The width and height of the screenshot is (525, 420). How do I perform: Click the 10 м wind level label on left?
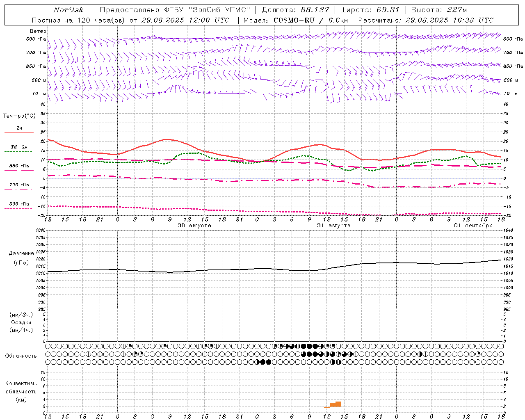(39, 94)
